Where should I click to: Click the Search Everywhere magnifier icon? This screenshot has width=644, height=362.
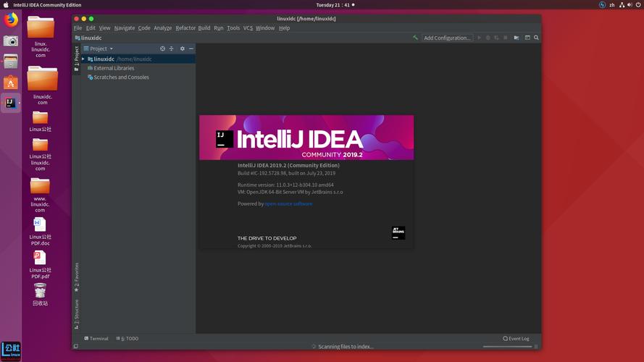click(536, 38)
